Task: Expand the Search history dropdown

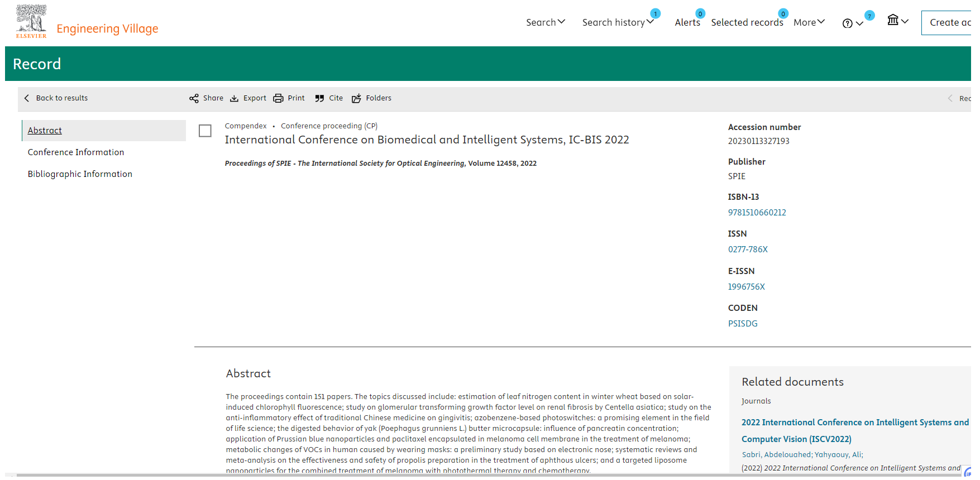Action: [x=617, y=22]
